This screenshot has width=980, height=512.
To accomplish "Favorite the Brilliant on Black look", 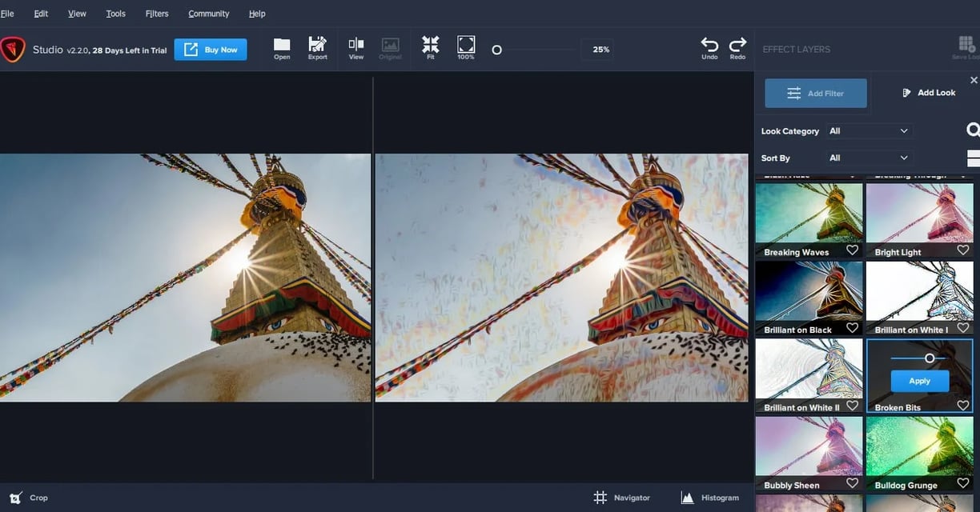I will (852, 328).
